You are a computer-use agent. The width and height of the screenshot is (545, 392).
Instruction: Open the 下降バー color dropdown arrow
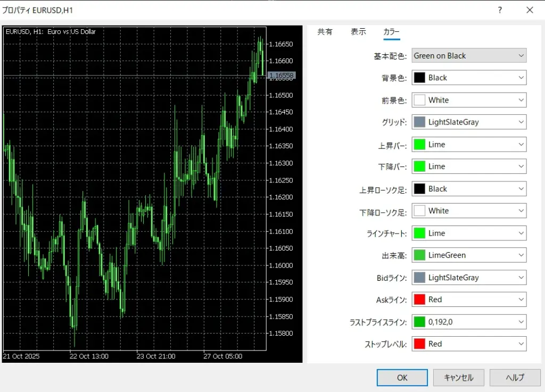(521, 166)
